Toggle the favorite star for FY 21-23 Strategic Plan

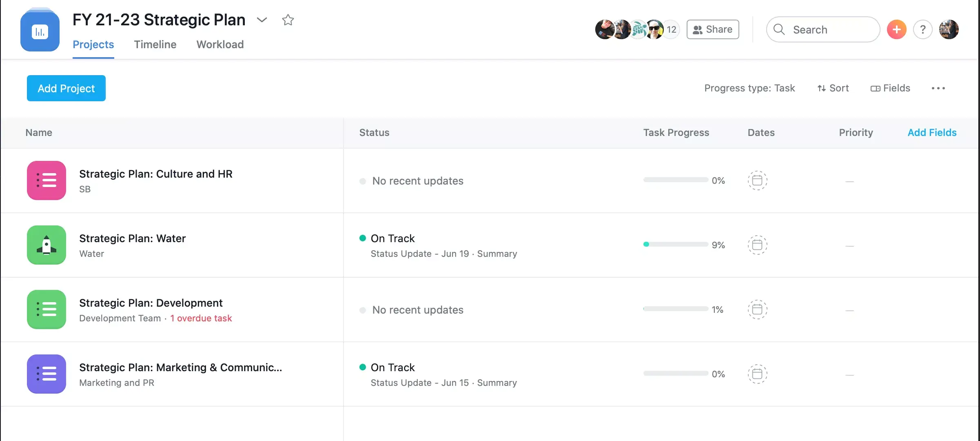[288, 19]
